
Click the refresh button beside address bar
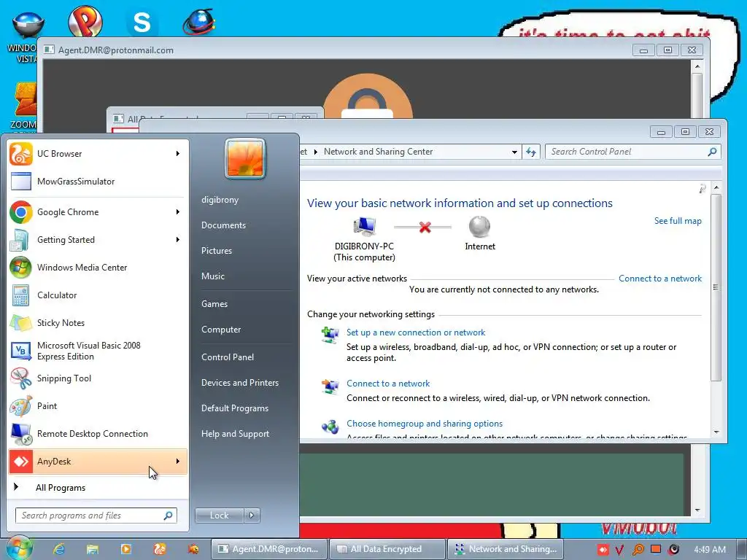[x=531, y=152]
